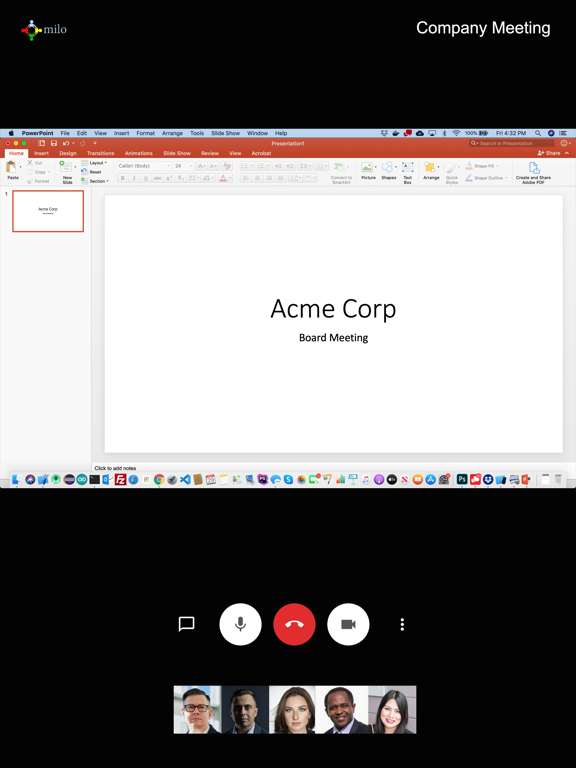This screenshot has height=768, width=576.
Task: Open the Animations ribbon tab
Action: [x=139, y=153]
